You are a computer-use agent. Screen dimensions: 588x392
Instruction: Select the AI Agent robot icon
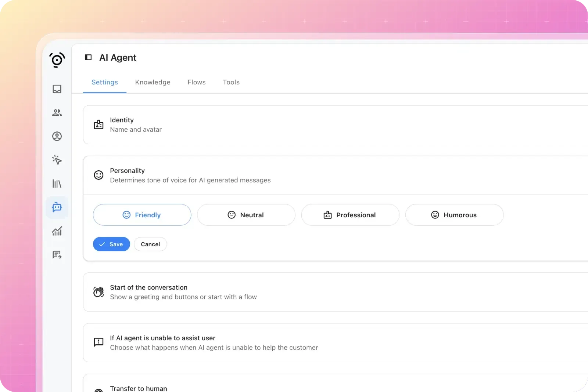click(57, 207)
